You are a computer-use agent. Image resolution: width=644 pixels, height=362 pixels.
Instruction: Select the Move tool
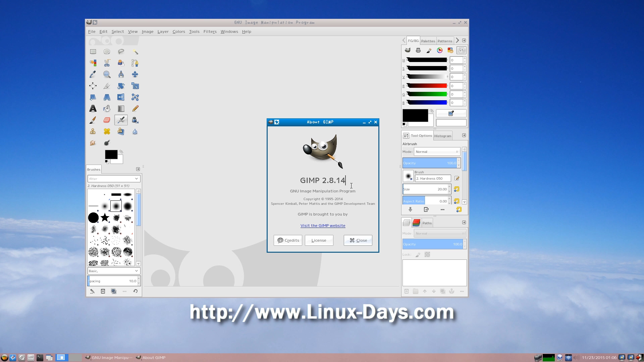pyautogui.click(x=135, y=74)
